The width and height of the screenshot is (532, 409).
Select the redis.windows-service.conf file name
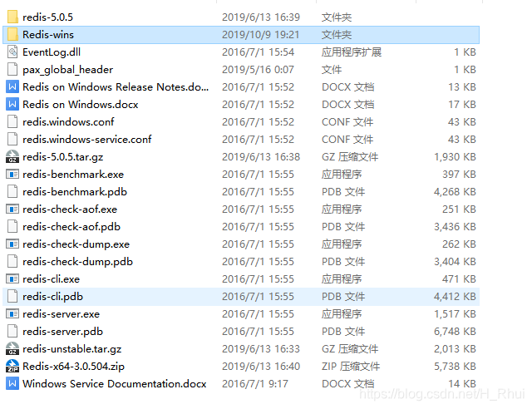87,139
